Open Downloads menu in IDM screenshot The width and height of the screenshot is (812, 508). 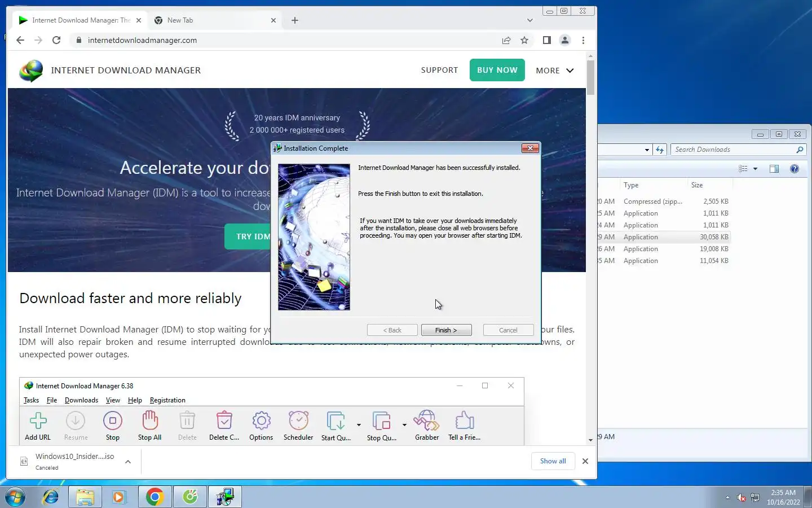[81, 400]
